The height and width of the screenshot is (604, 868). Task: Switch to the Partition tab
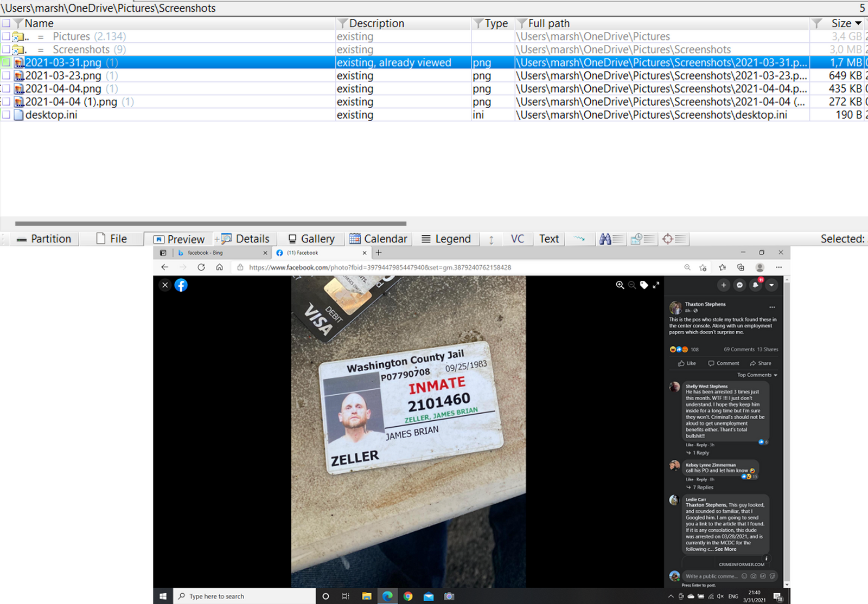tap(44, 239)
